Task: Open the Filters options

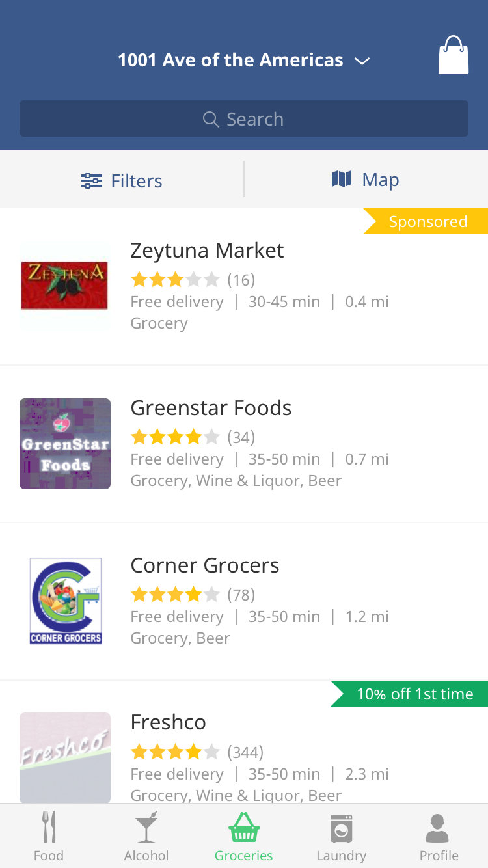Action: (x=122, y=180)
